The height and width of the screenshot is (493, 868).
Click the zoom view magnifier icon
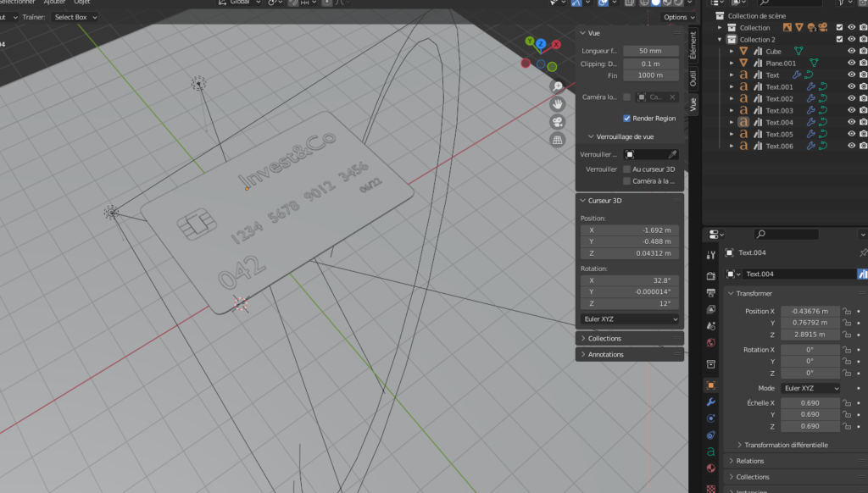click(558, 86)
